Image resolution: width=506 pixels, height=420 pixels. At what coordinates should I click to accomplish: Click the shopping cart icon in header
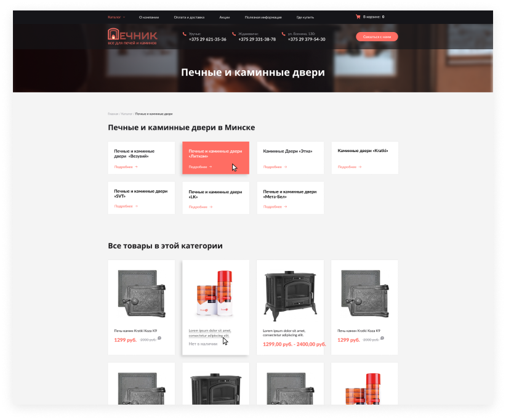[x=358, y=17]
